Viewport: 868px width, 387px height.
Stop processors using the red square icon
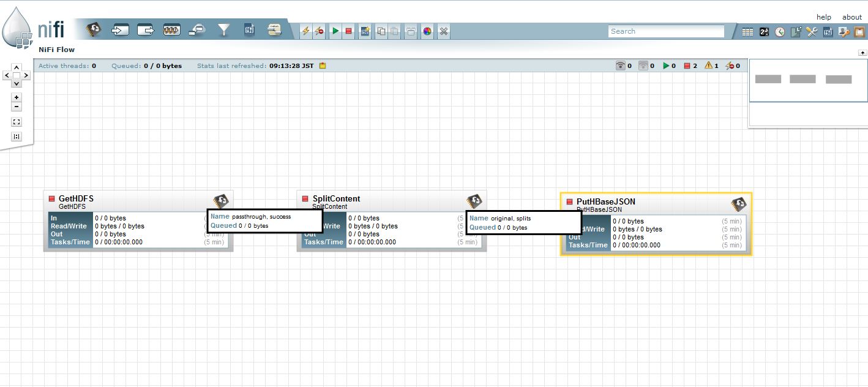(348, 31)
